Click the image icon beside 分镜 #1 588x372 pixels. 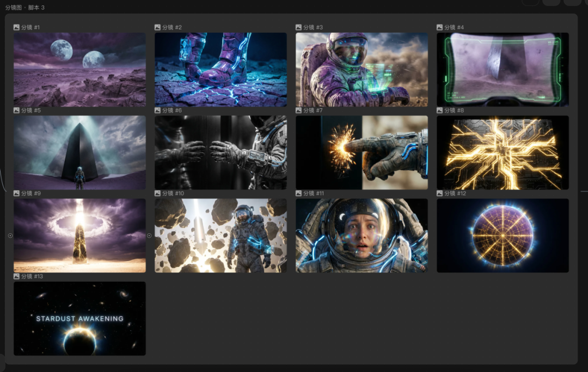coord(16,27)
